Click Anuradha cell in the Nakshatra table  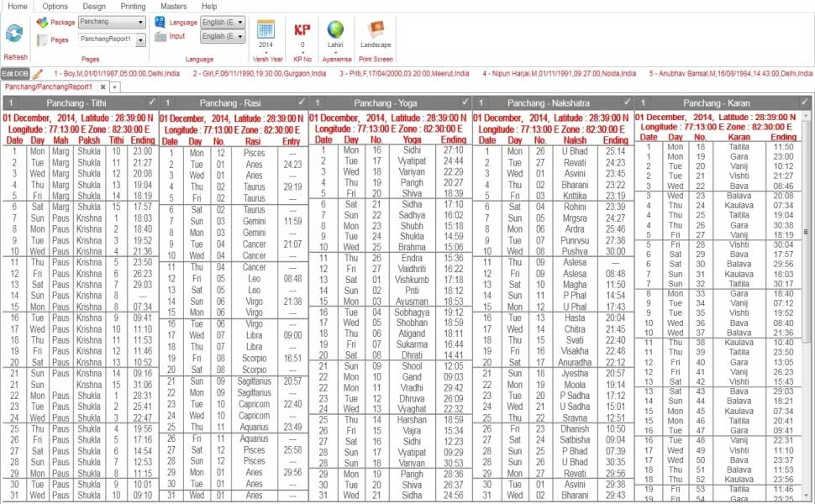pyautogui.click(x=575, y=362)
